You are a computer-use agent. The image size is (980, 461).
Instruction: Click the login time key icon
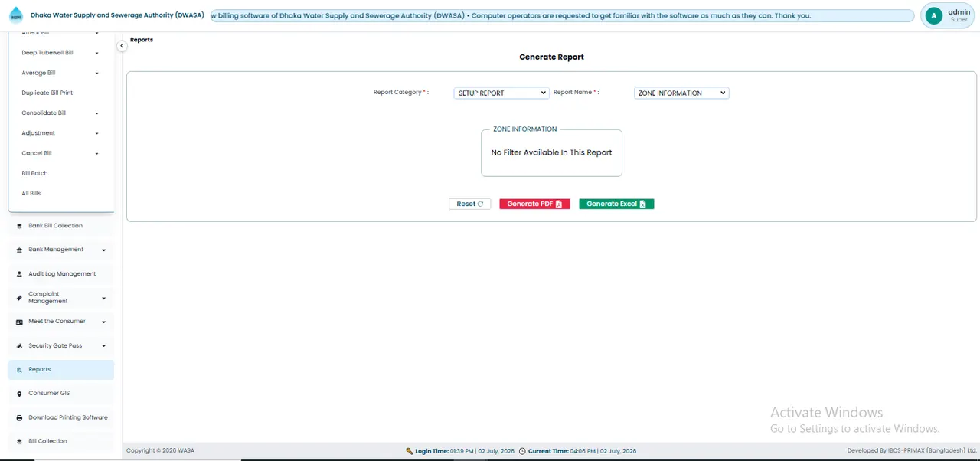[x=410, y=451]
